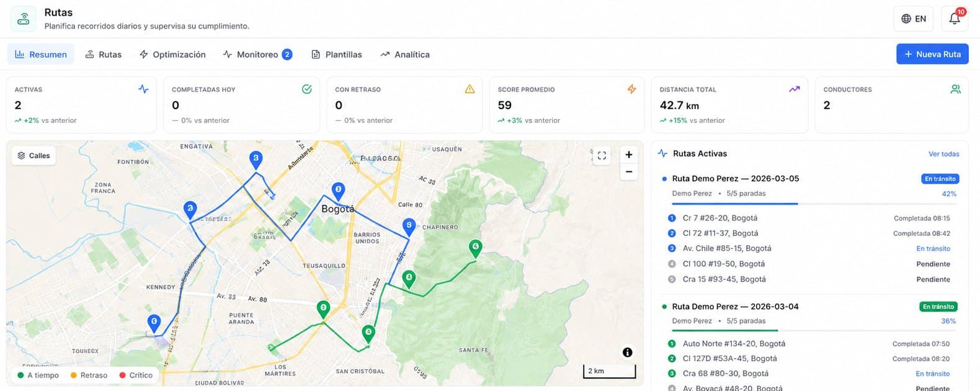The height and width of the screenshot is (391, 980).
Task: Click the blue marker below Kennedy
Action: point(154,323)
